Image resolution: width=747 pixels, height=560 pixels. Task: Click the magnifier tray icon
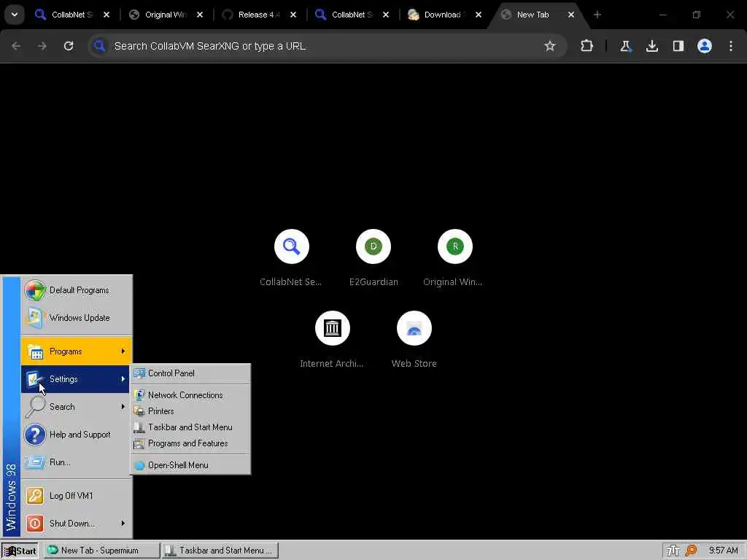click(x=691, y=551)
